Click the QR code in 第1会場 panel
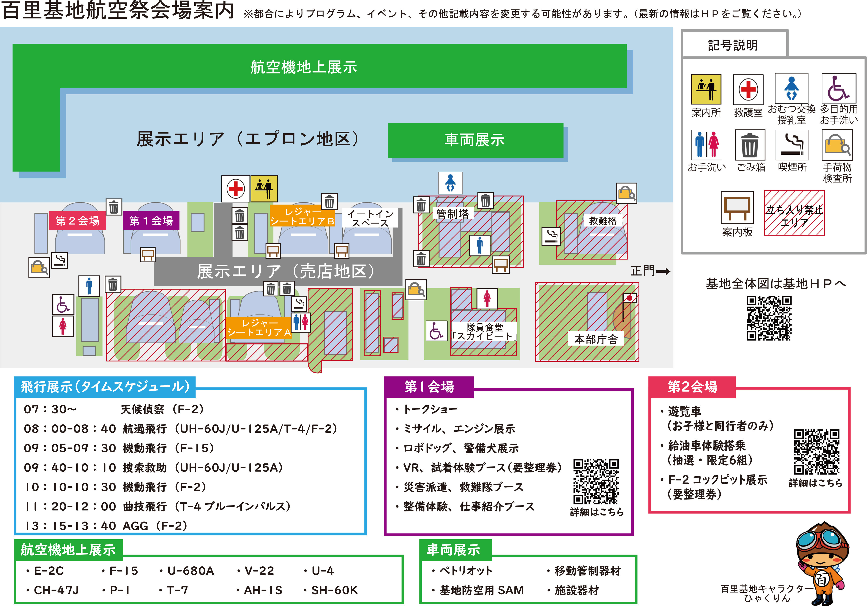 [x=596, y=481]
